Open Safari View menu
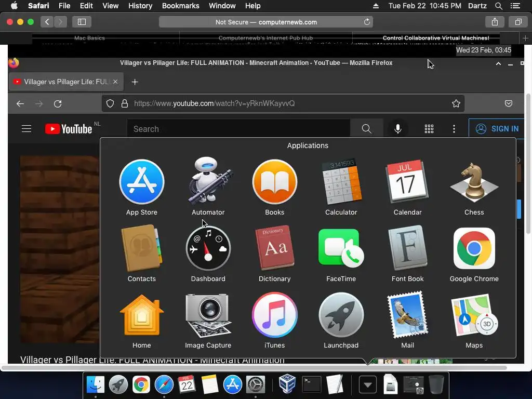The height and width of the screenshot is (399, 532). click(x=110, y=6)
